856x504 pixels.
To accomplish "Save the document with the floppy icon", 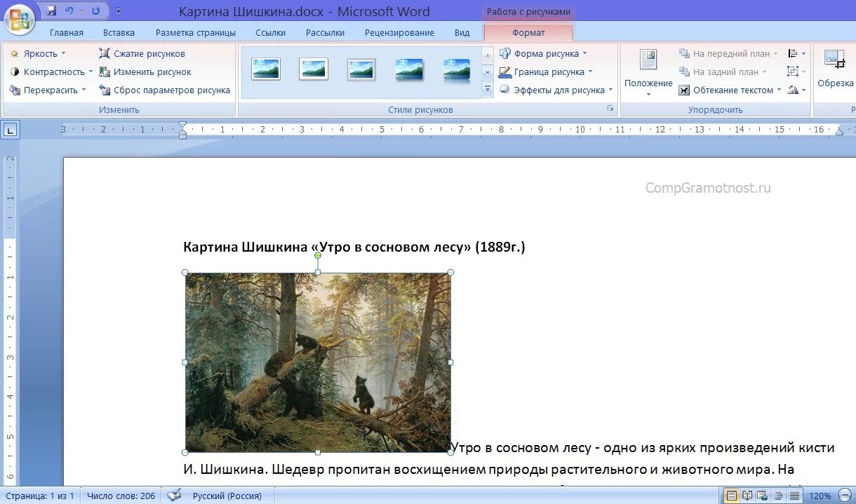I will pos(51,11).
